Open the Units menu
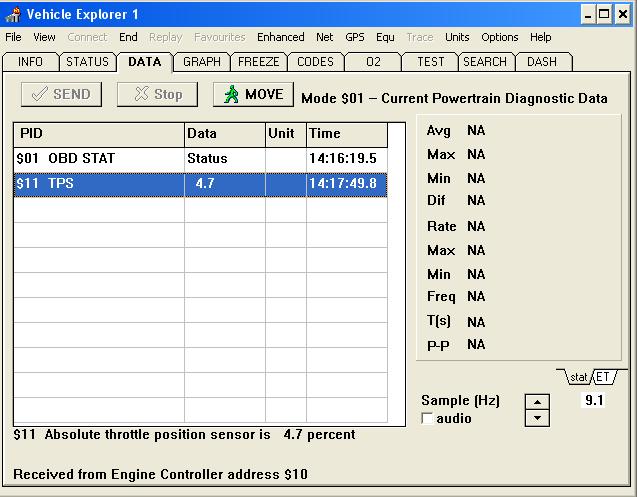The width and height of the screenshot is (637, 497). coord(457,37)
